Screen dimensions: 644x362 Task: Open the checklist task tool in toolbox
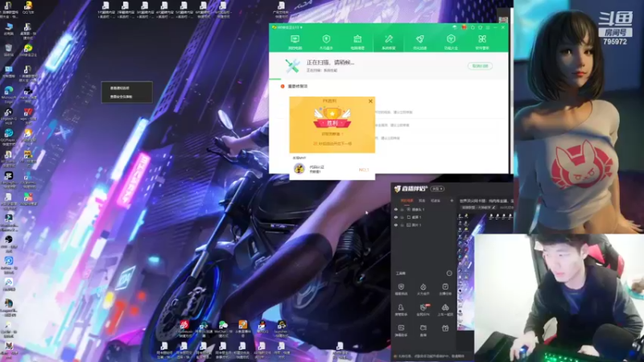click(445, 290)
